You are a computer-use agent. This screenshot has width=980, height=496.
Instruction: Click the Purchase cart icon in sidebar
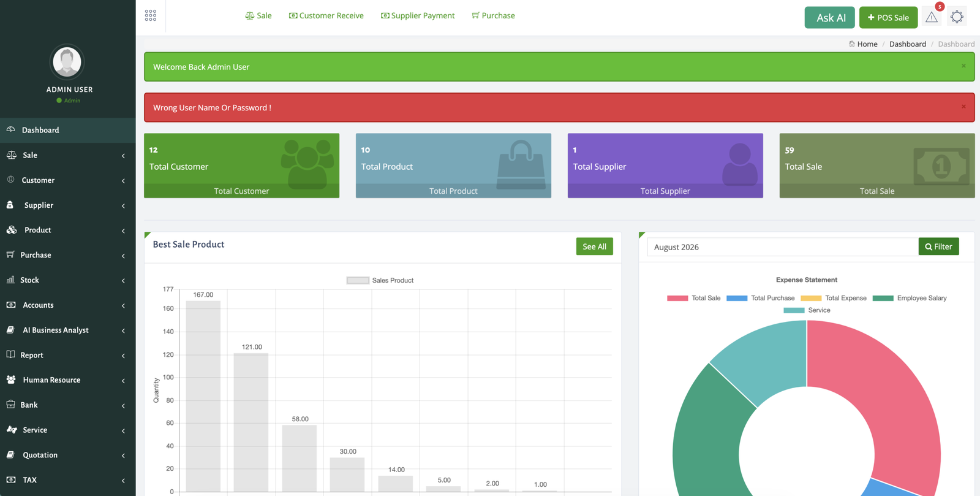10,254
